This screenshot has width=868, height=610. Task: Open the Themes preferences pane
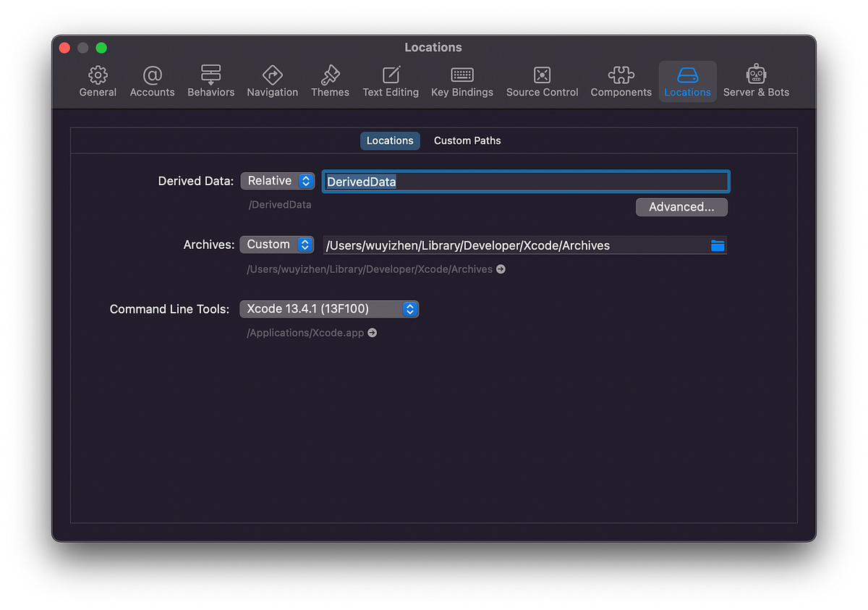pos(330,82)
